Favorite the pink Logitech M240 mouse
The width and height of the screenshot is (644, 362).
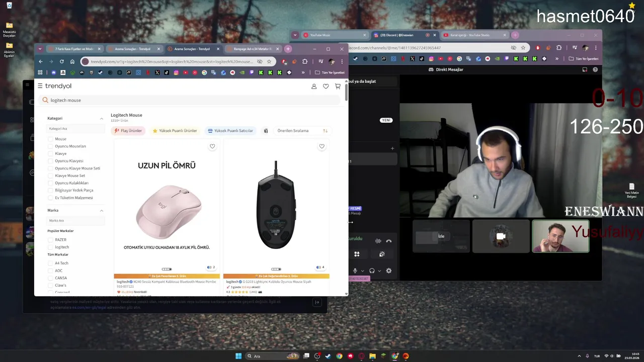212,146
